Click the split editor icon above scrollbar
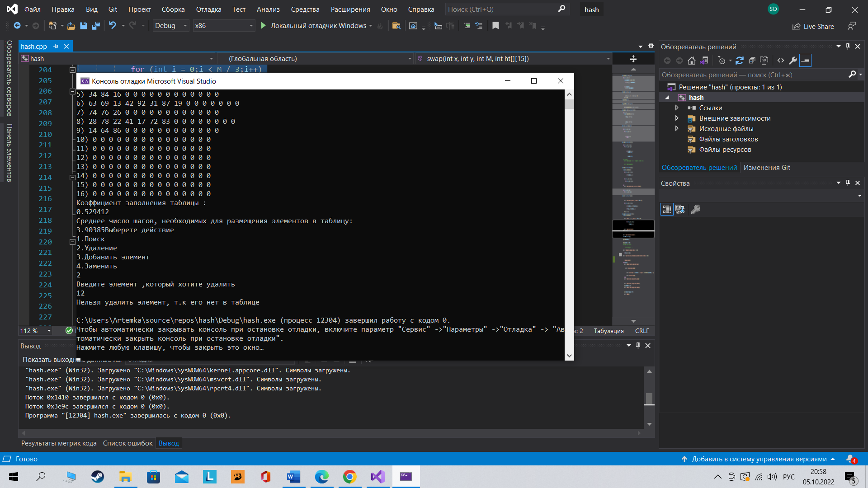Viewport: 868px width, 488px height. 633,59
